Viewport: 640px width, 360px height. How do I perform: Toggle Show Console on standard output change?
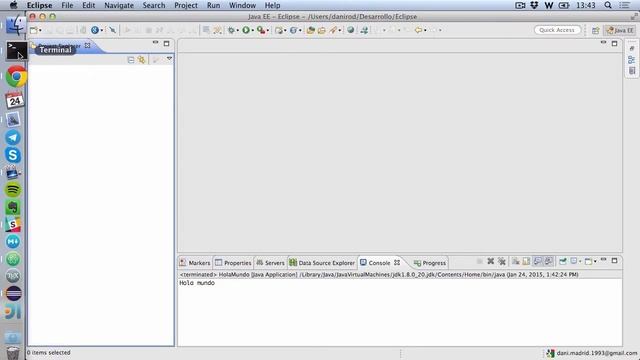click(x=538, y=261)
